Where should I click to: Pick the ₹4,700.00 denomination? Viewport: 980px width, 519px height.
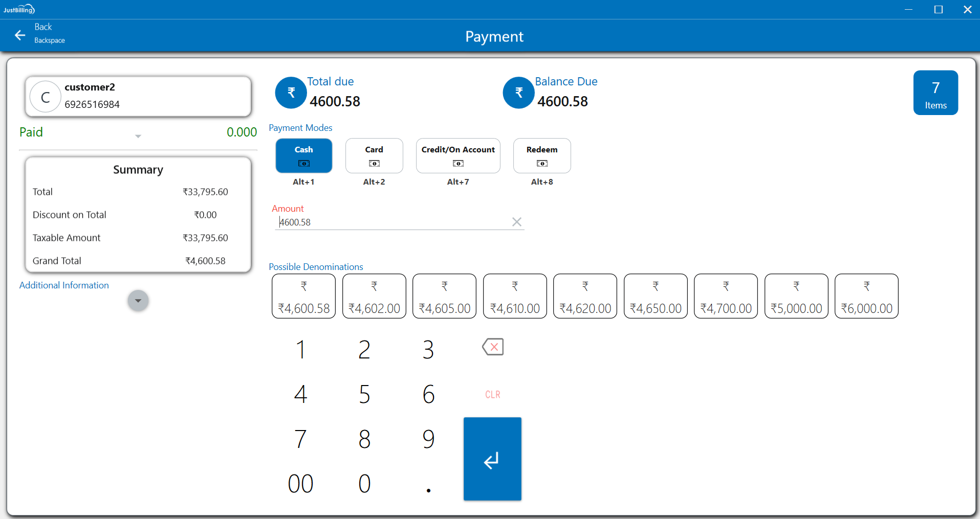[725, 296]
